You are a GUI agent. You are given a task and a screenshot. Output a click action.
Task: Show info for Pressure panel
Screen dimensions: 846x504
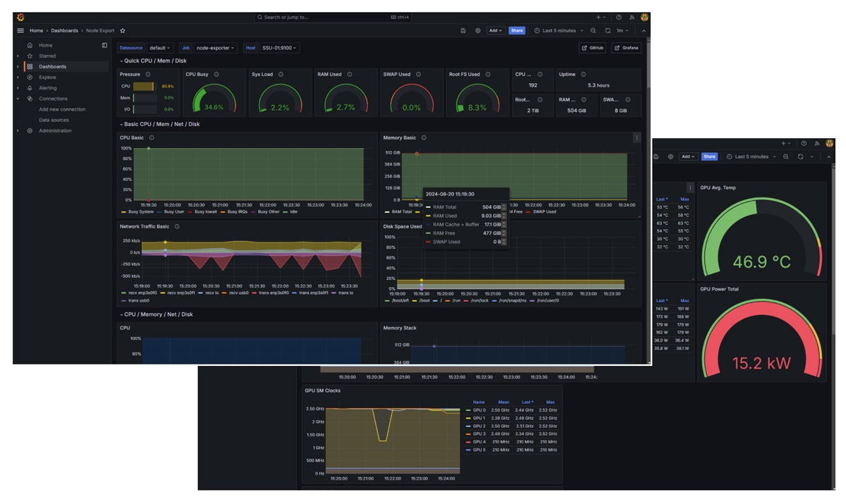[148, 74]
